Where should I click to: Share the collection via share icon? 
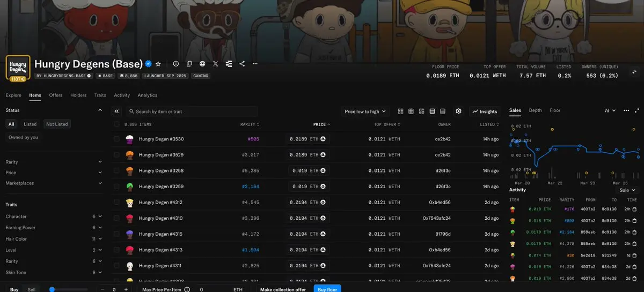pyautogui.click(x=242, y=64)
